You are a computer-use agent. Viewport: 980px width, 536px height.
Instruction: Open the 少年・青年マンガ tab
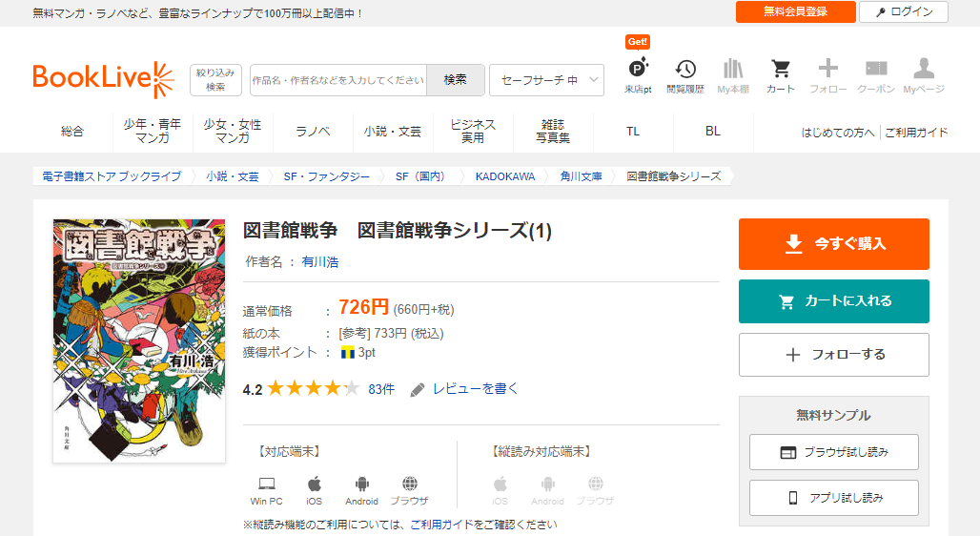153,132
